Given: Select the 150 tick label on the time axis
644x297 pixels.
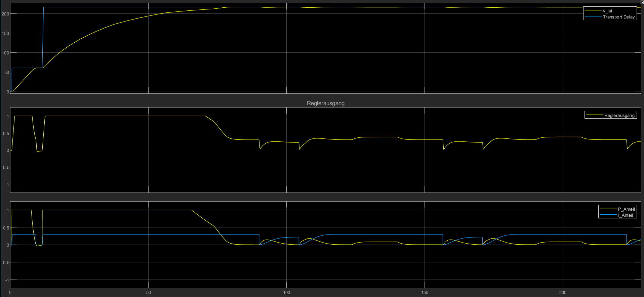Looking at the screenshot, I should pyautogui.click(x=425, y=293).
